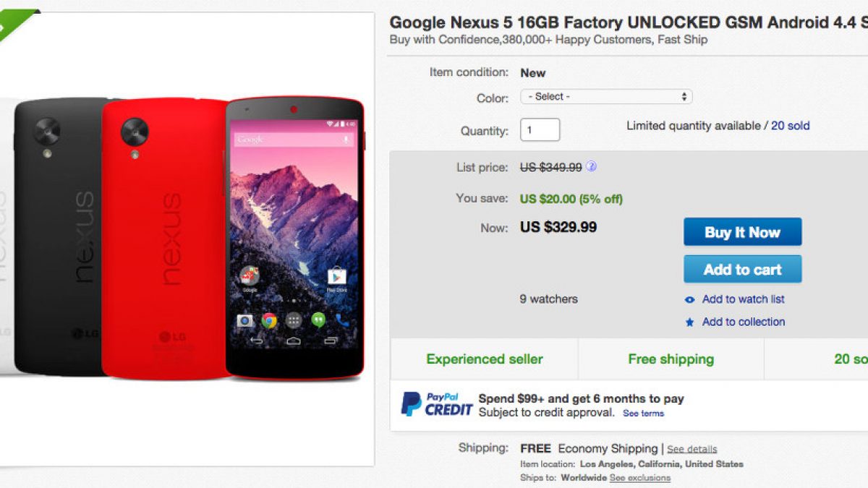This screenshot has width=868, height=488.
Task: Click the eye icon for watch list
Action: (689, 300)
